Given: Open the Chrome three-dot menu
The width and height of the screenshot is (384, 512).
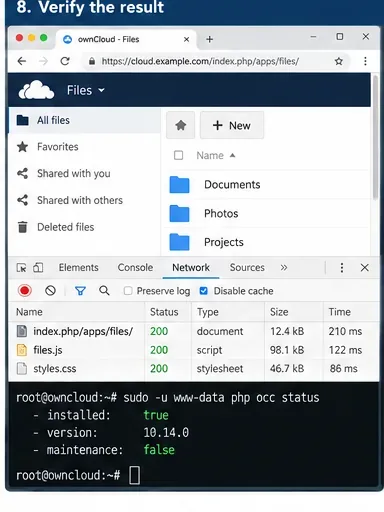Looking at the screenshot, I should point(365,61).
